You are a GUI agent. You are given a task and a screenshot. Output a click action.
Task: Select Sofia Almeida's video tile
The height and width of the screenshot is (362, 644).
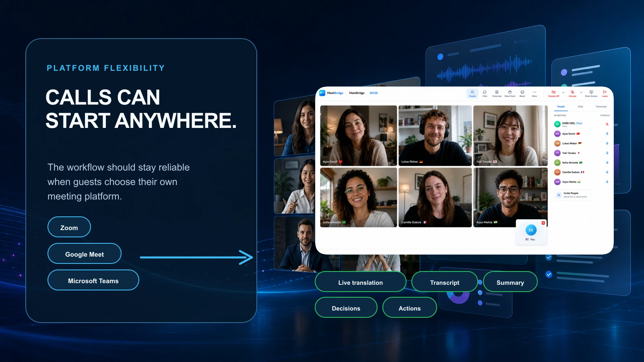pyautogui.click(x=358, y=197)
